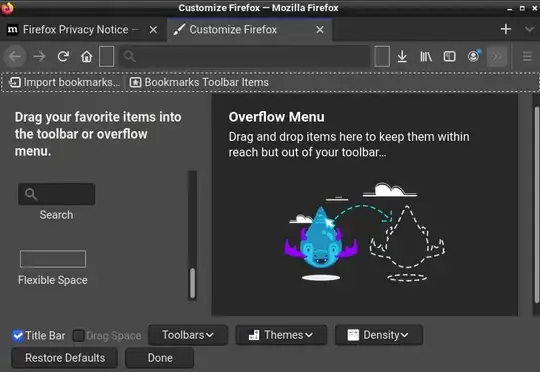Open the Themes dropdown
Image resolution: width=540 pixels, height=372 pixels.
coord(281,335)
